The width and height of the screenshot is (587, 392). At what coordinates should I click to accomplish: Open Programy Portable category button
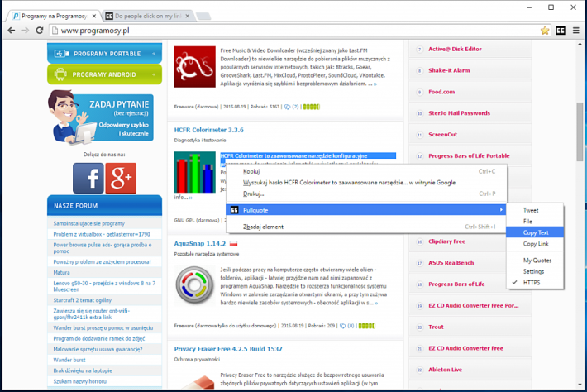click(x=104, y=53)
